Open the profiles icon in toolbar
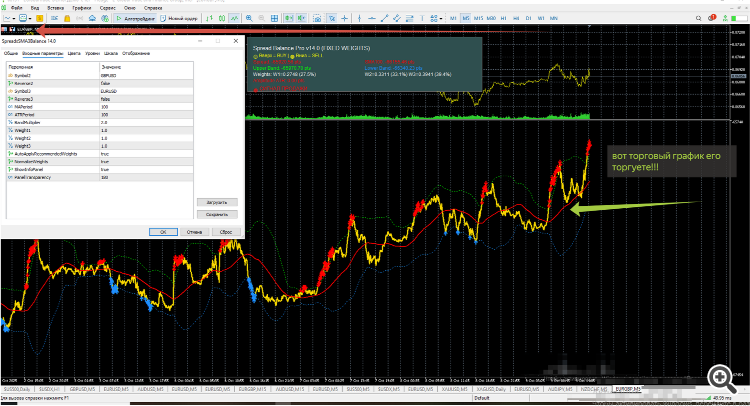750x406 pixels. click(22, 18)
